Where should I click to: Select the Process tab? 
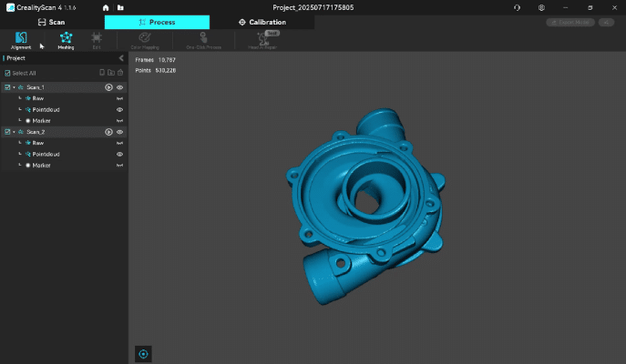pos(157,23)
